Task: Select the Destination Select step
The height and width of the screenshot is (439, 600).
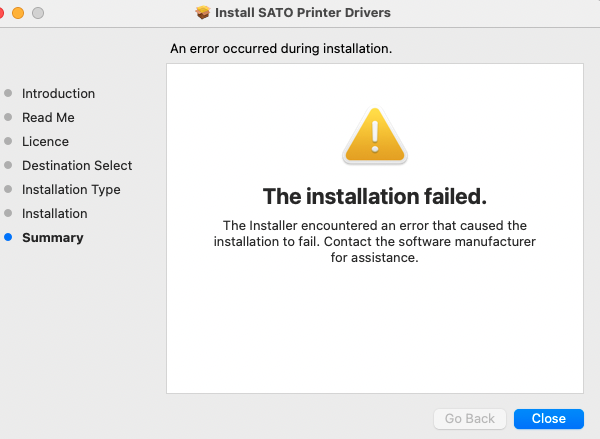Action: 77,166
